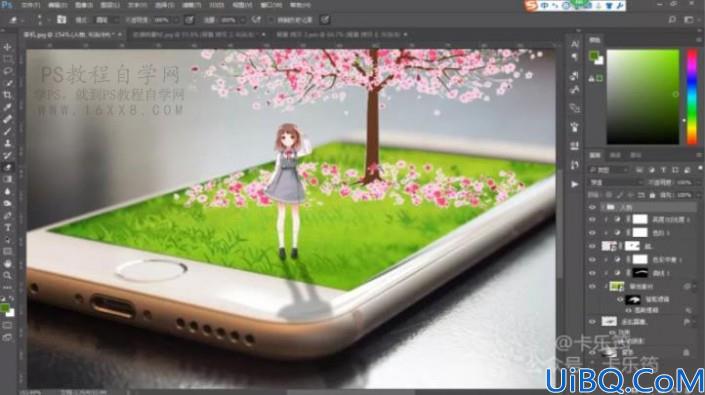The image size is (705, 395).
Task: Select the Blur drop tool
Action: tap(8, 191)
